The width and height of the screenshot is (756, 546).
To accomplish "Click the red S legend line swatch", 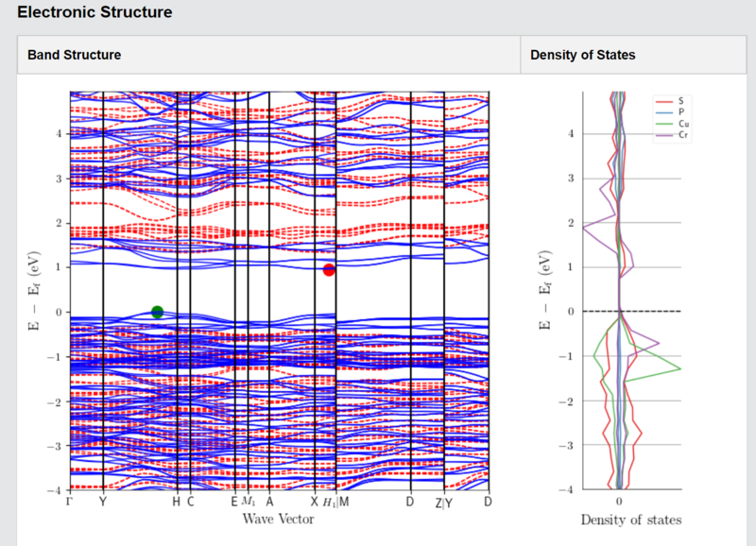I will click(x=664, y=101).
